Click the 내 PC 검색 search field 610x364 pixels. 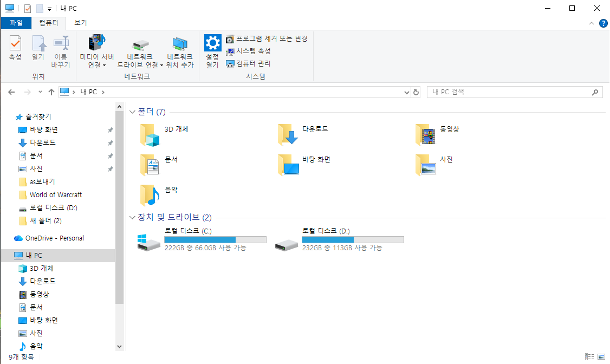tap(509, 92)
